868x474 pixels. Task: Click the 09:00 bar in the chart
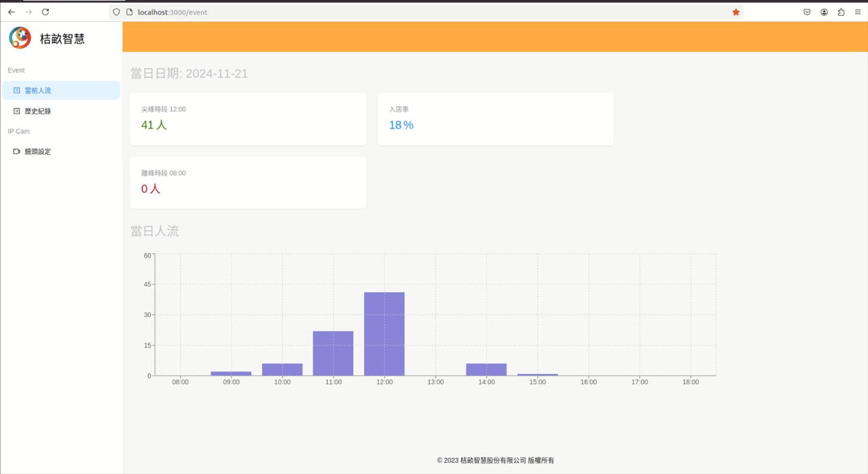tap(231, 373)
